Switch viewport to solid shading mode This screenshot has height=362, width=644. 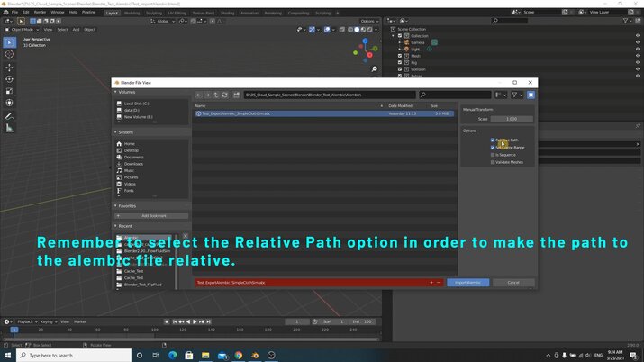(357, 30)
